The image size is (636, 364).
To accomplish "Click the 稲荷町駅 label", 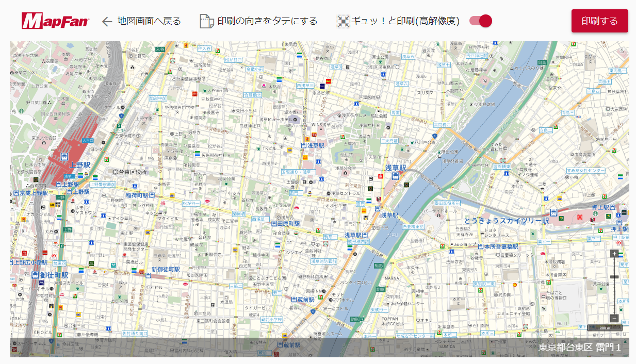I will [x=137, y=195].
